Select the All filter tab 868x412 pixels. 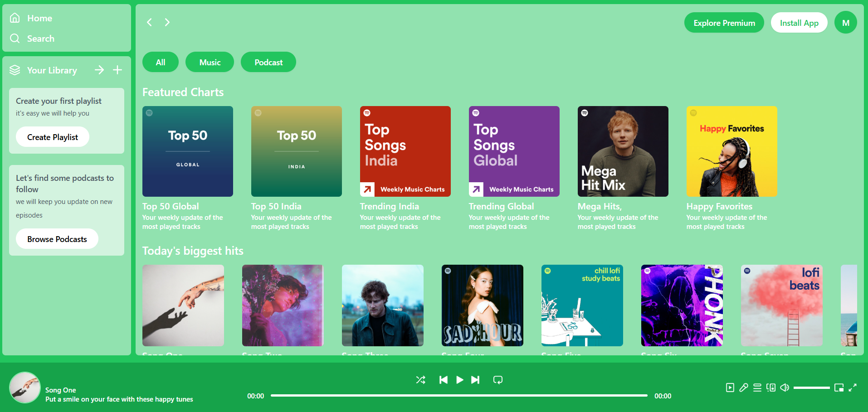tap(161, 62)
